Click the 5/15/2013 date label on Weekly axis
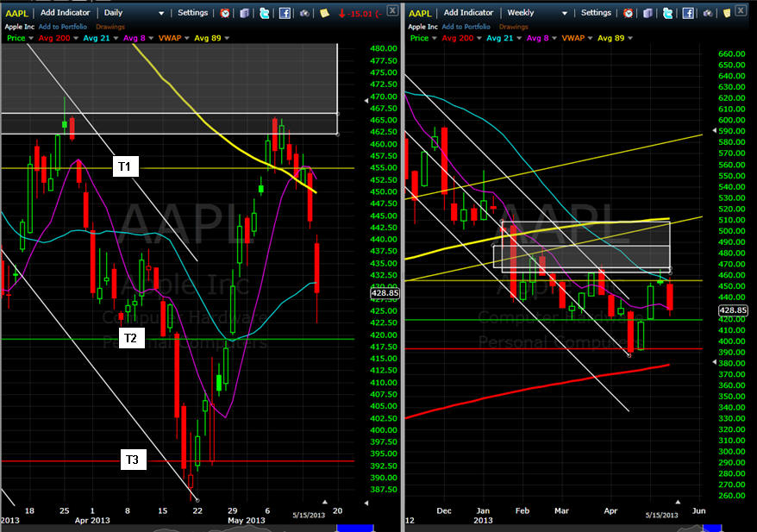757x532 pixels. (661, 515)
